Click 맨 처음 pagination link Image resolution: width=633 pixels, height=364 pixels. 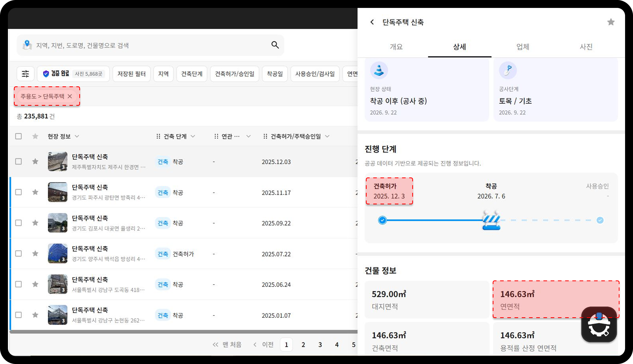[227, 345]
